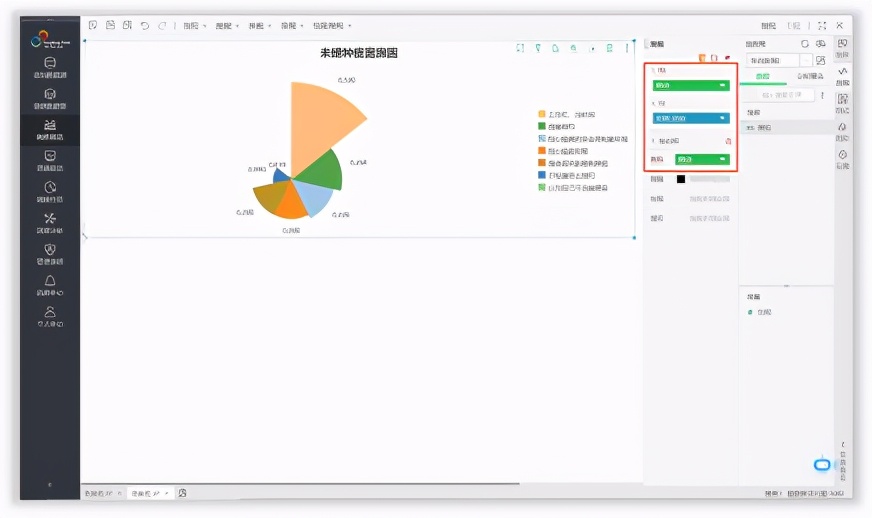This screenshot has width=872, height=518.
Task: Click the sixth teal document icon on chart
Action: (x=610, y=48)
